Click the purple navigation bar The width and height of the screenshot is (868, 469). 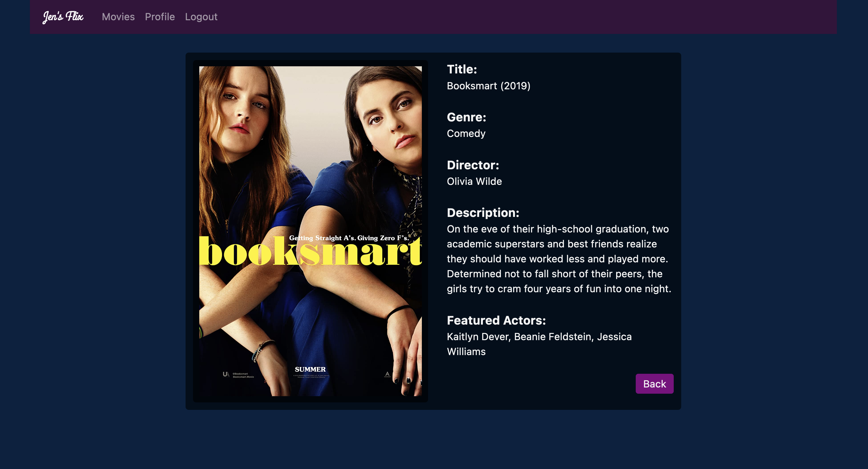505,17
